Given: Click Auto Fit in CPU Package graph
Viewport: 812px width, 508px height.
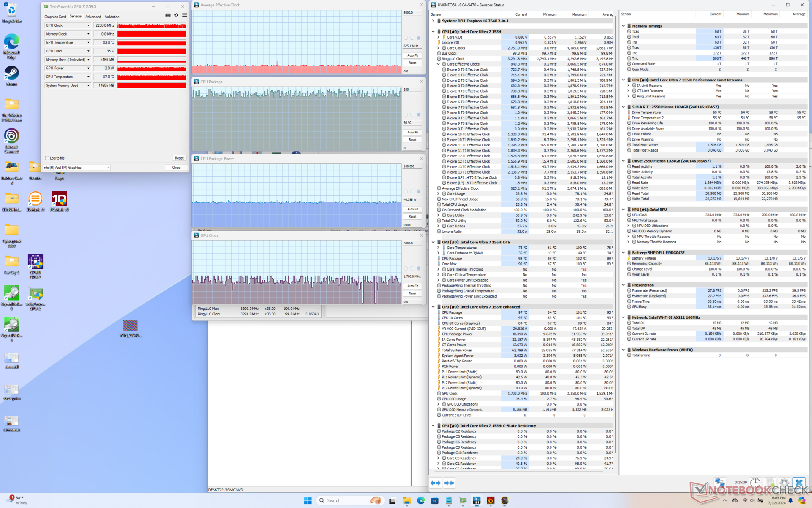Looking at the screenshot, I should pos(412,132).
